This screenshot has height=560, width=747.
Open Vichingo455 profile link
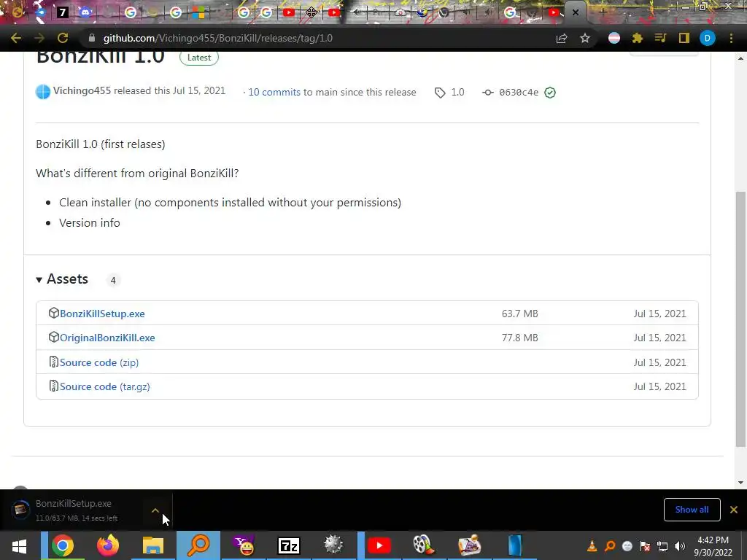tap(82, 90)
